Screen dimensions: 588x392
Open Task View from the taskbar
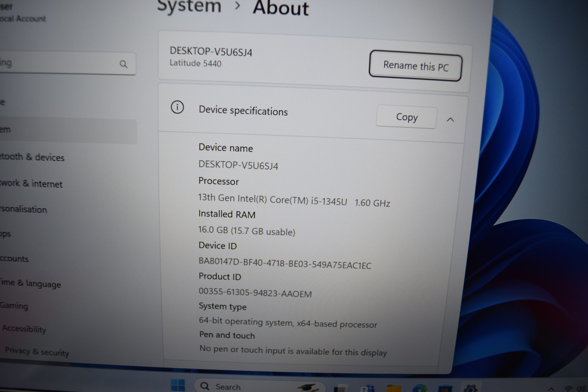click(341, 388)
